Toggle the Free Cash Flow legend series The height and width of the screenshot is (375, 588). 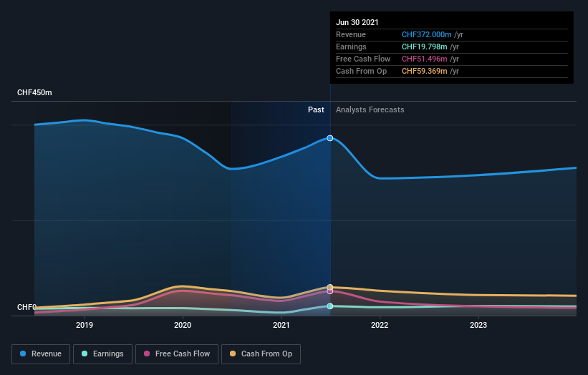177,354
